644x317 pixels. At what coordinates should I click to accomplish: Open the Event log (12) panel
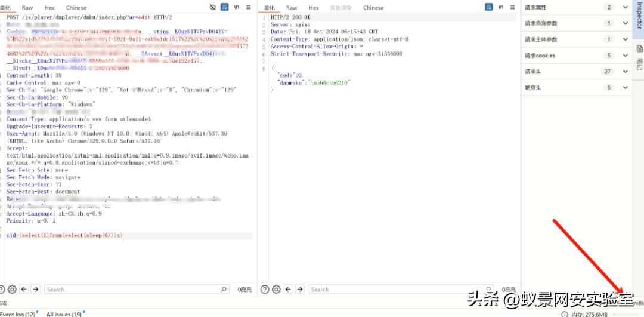pos(18,313)
